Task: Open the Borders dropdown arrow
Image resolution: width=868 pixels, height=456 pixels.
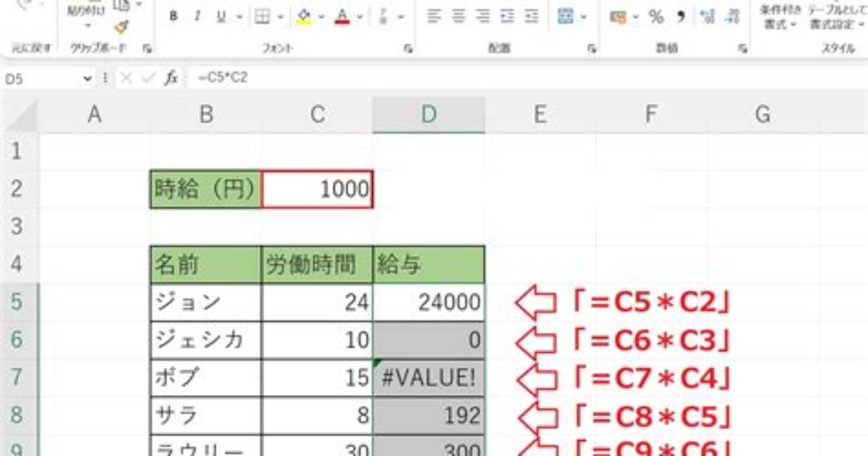Action: click(x=280, y=17)
